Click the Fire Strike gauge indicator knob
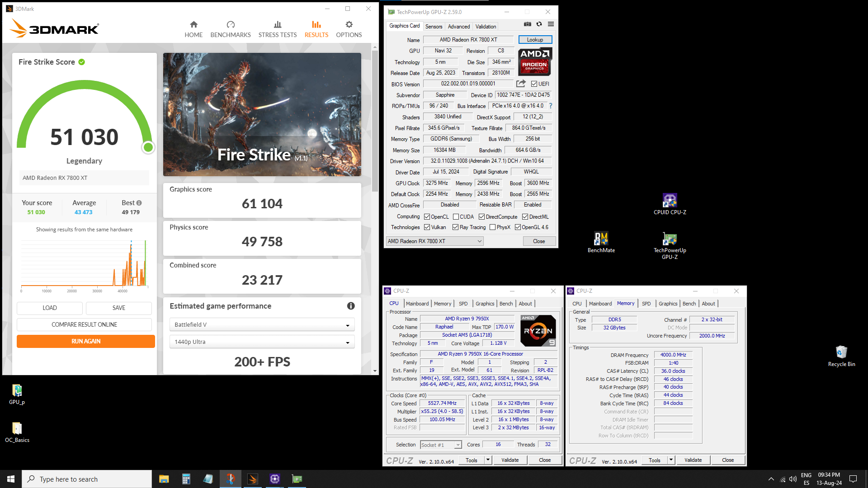The height and width of the screenshot is (488, 868). coord(148,147)
